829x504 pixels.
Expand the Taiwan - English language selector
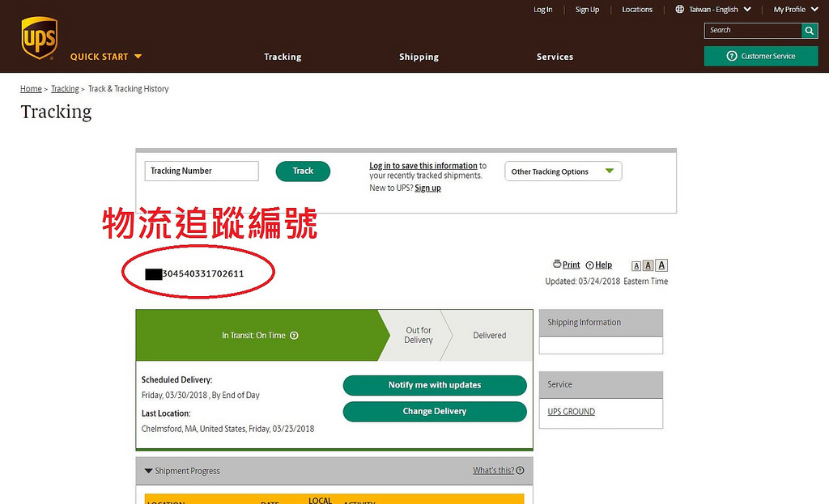[x=713, y=10]
